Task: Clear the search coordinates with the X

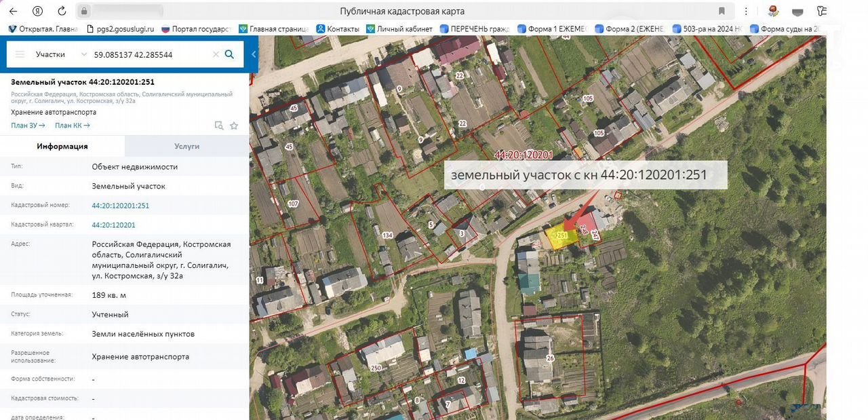Action: (x=216, y=54)
